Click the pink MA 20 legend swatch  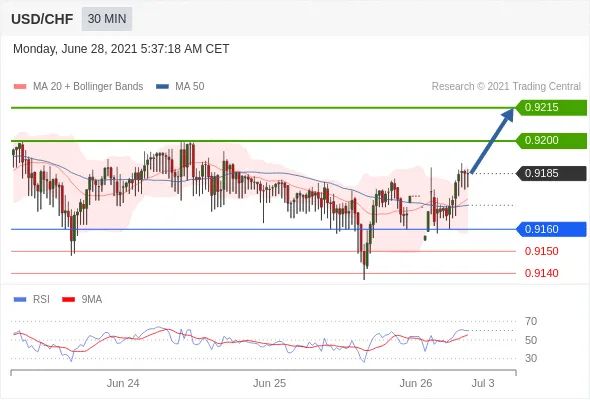pos(20,87)
